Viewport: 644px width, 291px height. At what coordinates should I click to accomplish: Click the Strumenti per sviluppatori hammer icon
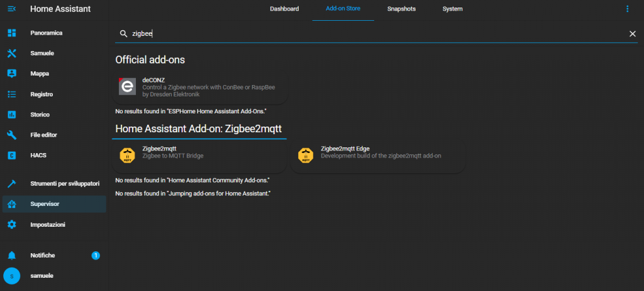click(11, 183)
